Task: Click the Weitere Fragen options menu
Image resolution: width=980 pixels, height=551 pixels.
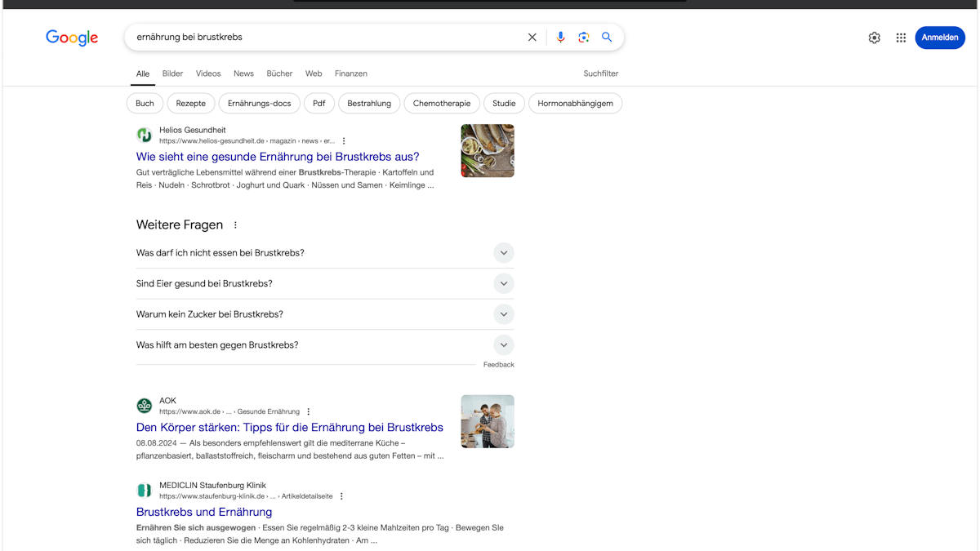Action: 235,224
